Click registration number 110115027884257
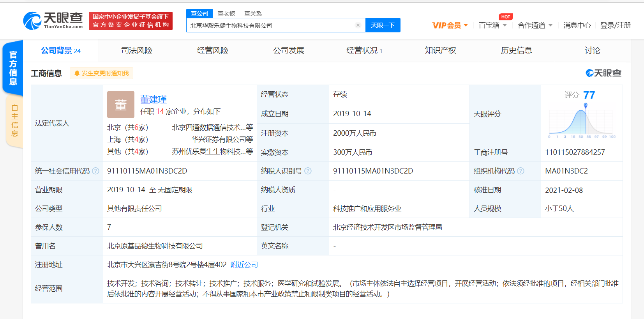644x319 pixels. click(x=575, y=152)
